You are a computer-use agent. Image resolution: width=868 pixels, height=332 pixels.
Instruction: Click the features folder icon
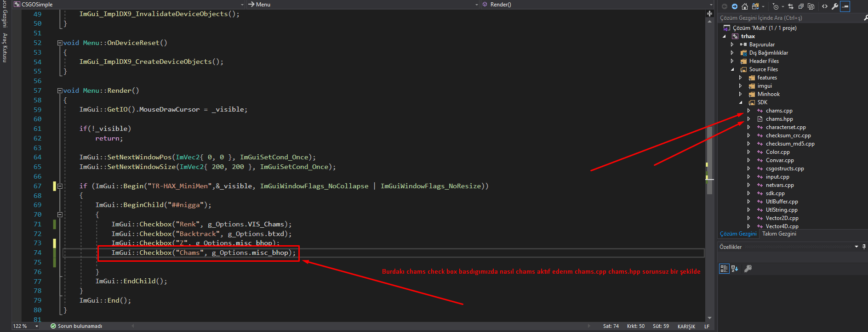[x=752, y=78]
